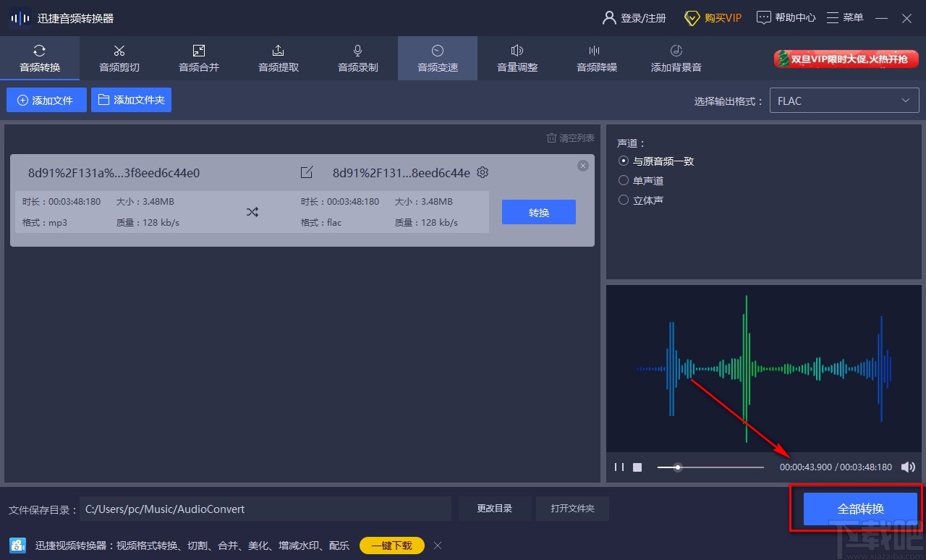Click the file save directory path field
The height and width of the screenshot is (560, 926).
(264, 509)
